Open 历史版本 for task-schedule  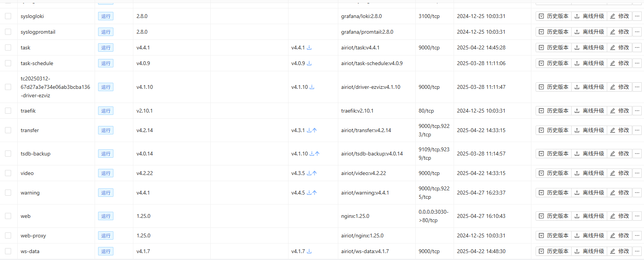[554, 63]
